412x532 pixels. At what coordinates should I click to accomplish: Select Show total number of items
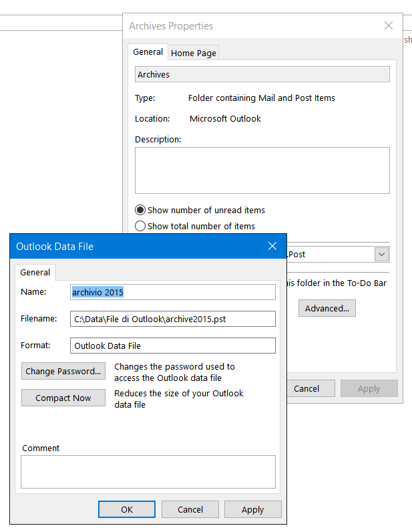pyautogui.click(x=140, y=226)
